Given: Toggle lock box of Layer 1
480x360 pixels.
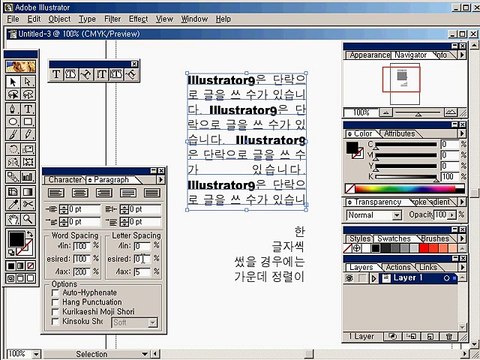Looking at the screenshot, I should (362, 278).
